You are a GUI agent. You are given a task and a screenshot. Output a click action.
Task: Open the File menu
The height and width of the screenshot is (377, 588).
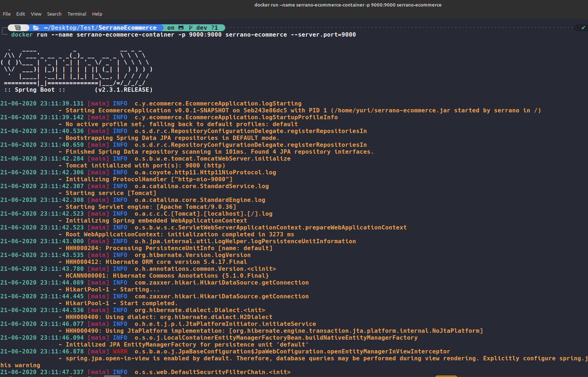point(7,14)
